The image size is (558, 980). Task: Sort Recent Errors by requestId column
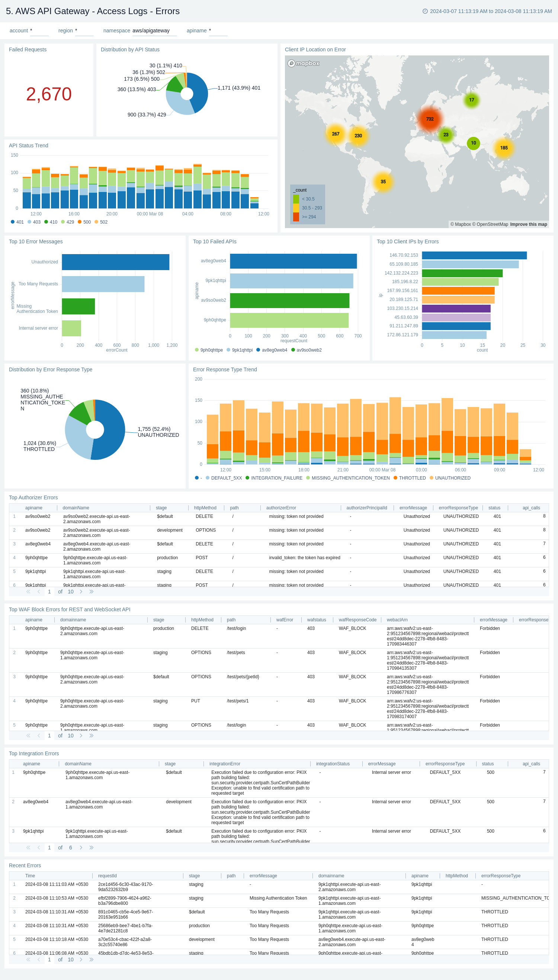click(x=107, y=876)
